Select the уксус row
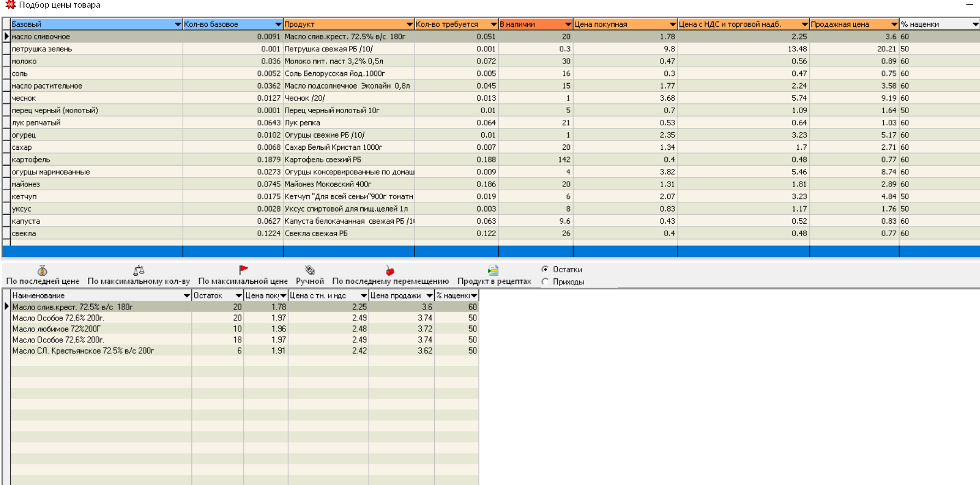This screenshot has width=980, height=485. coord(491,209)
